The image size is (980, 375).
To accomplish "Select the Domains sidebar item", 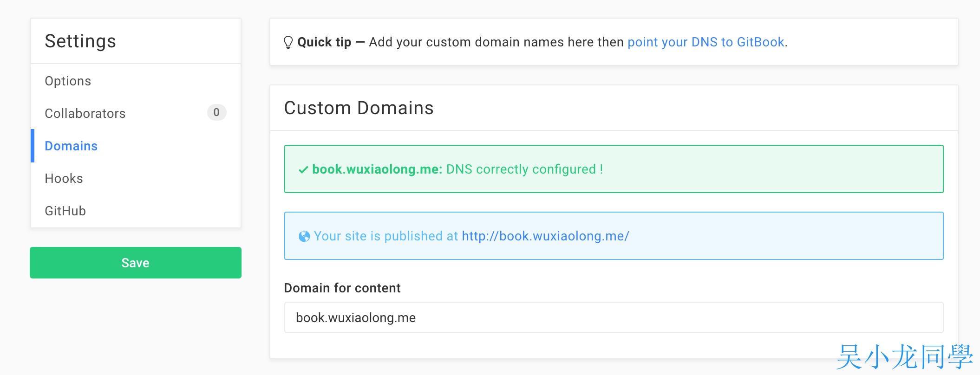I will [71, 146].
